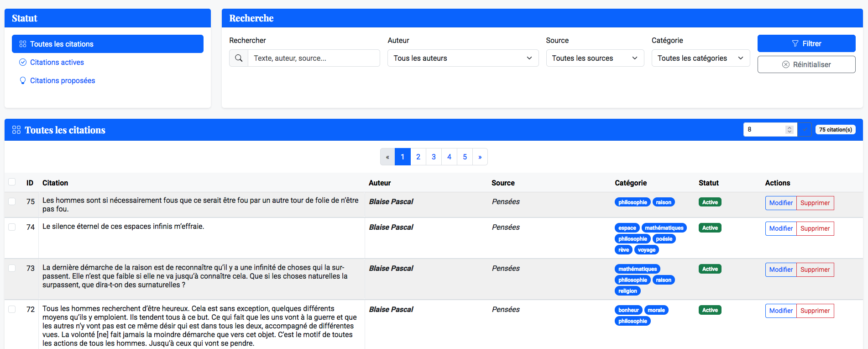Viewport: 868px width, 349px height.
Task: Check the checkbox for citation 75
Action: pyautogui.click(x=12, y=201)
